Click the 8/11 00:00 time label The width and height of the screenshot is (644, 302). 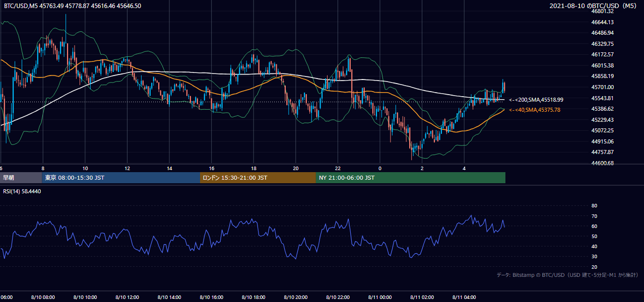point(380,297)
